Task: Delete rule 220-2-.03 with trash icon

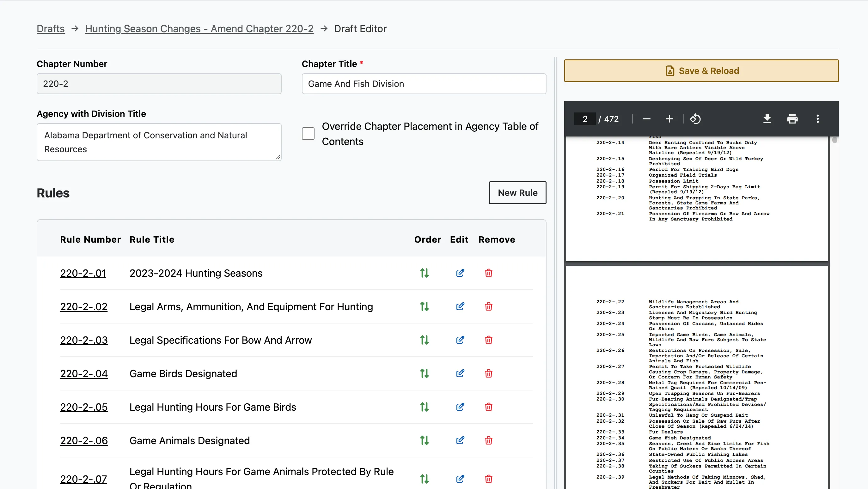Action: (x=488, y=340)
